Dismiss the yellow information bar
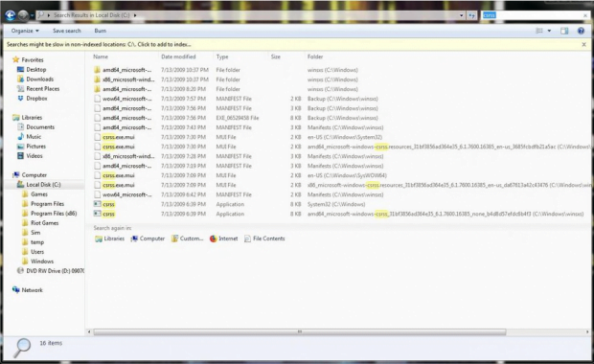 [583, 44]
